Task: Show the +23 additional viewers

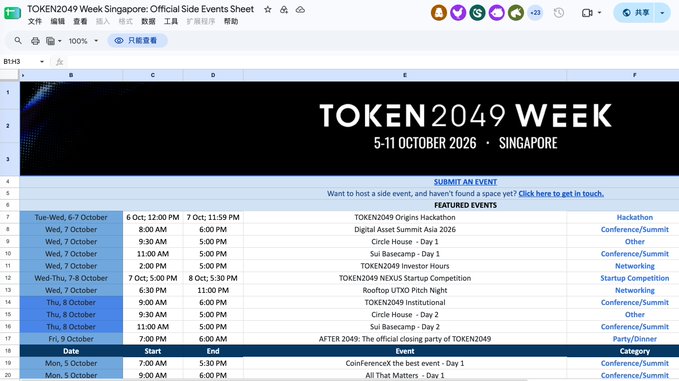Action: pos(535,13)
